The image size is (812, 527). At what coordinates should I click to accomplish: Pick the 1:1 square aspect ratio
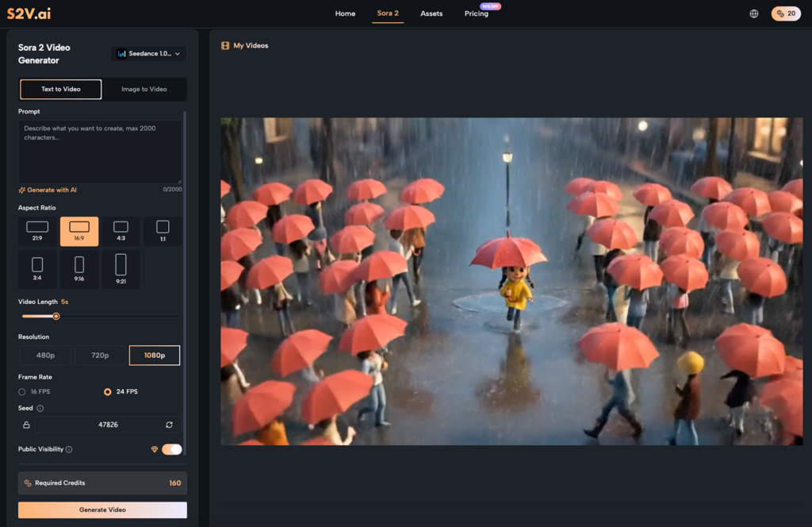point(163,231)
